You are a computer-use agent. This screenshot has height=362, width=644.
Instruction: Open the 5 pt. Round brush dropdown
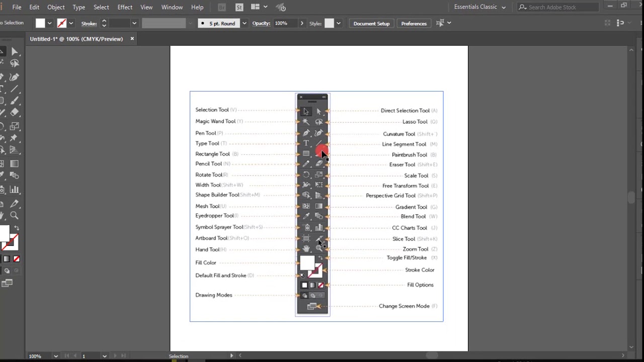[x=245, y=23]
